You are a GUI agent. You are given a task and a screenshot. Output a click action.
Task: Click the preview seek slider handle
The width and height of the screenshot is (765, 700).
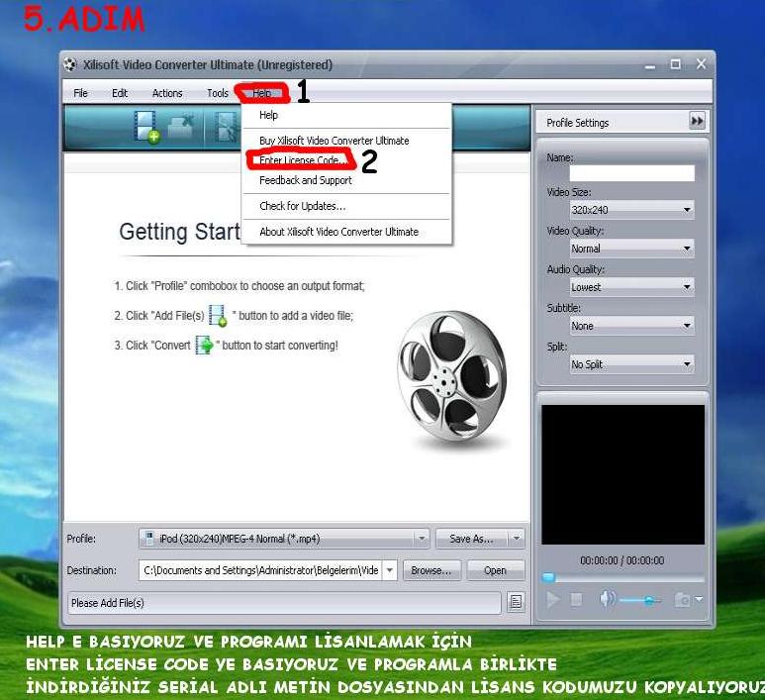tap(549, 577)
